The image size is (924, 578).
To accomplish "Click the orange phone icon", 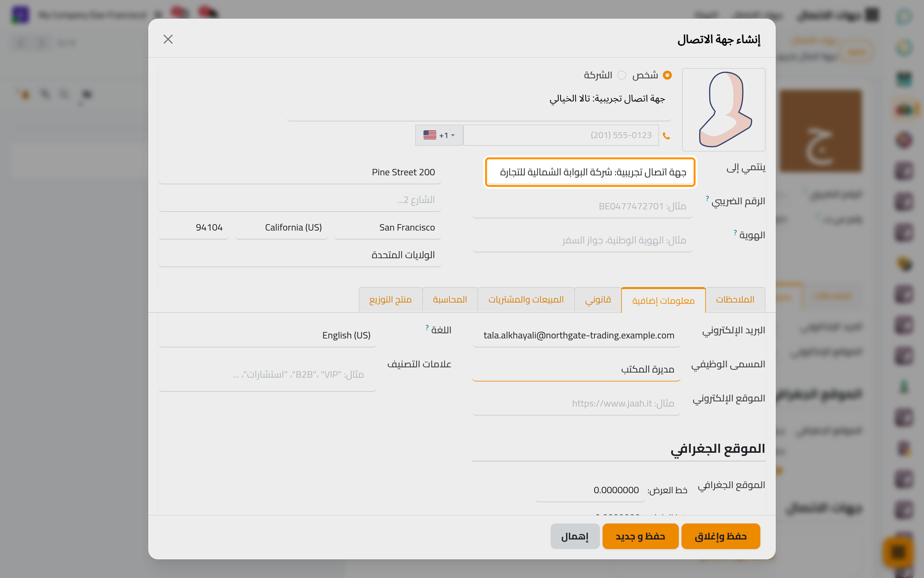I will pos(666,136).
